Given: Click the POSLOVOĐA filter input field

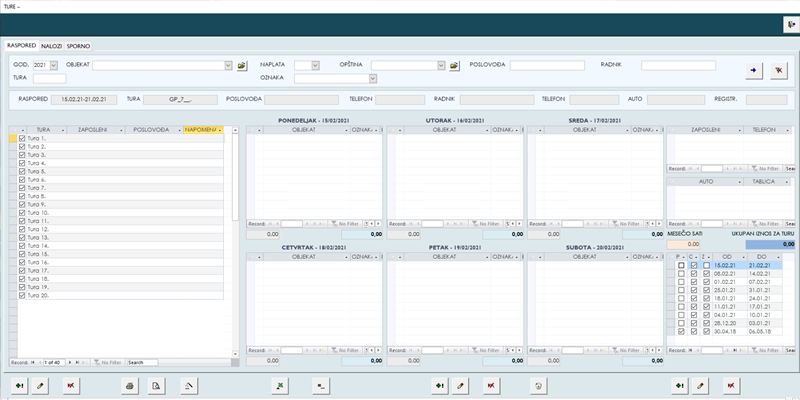Looking at the screenshot, I should point(547,66).
